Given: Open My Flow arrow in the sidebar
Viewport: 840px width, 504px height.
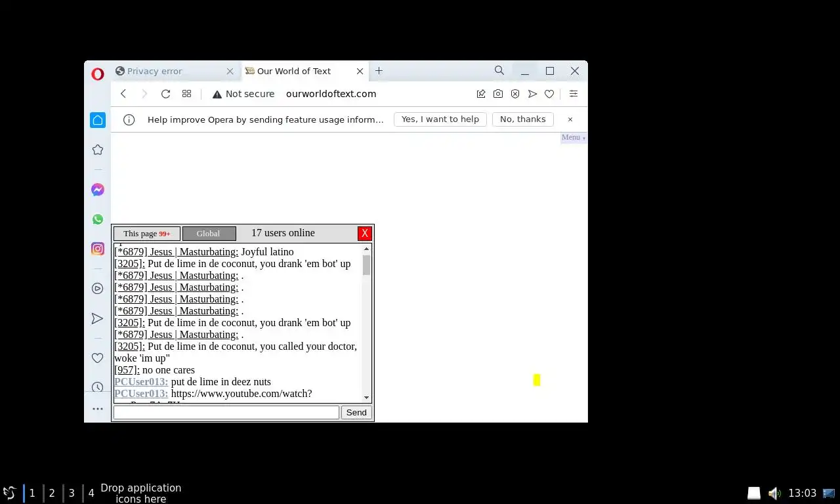Looking at the screenshot, I should click(x=98, y=318).
